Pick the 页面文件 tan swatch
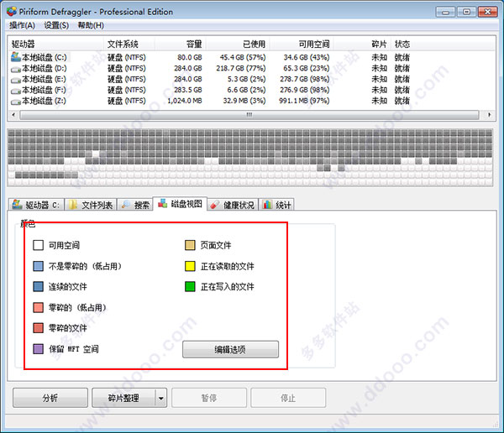 coord(190,245)
